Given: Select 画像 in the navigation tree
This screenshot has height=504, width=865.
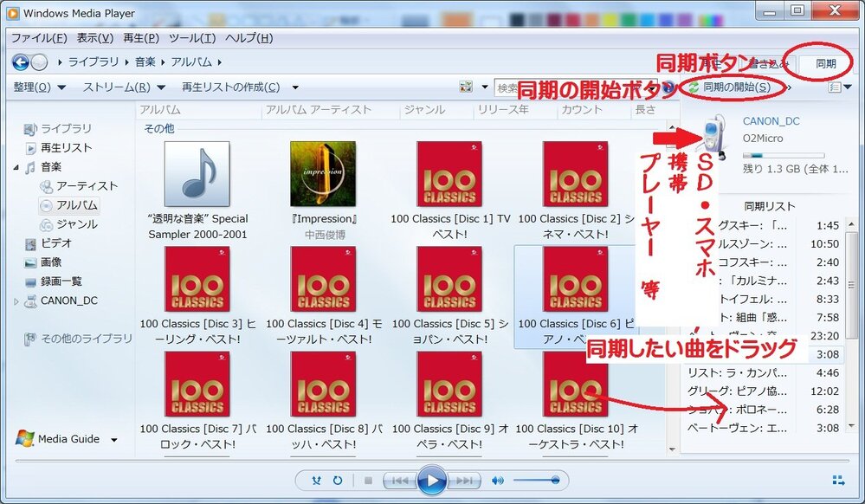Looking at the screenshot, I should 51,262.
